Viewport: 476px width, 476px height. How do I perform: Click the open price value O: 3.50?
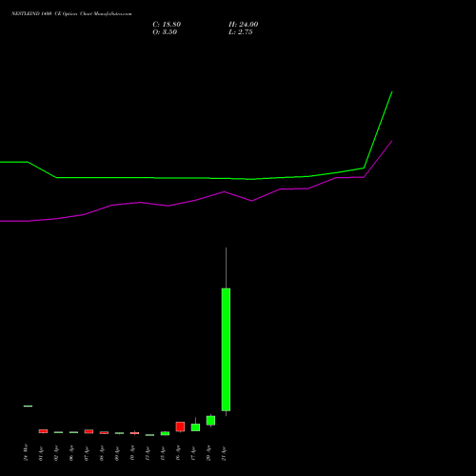165,32
